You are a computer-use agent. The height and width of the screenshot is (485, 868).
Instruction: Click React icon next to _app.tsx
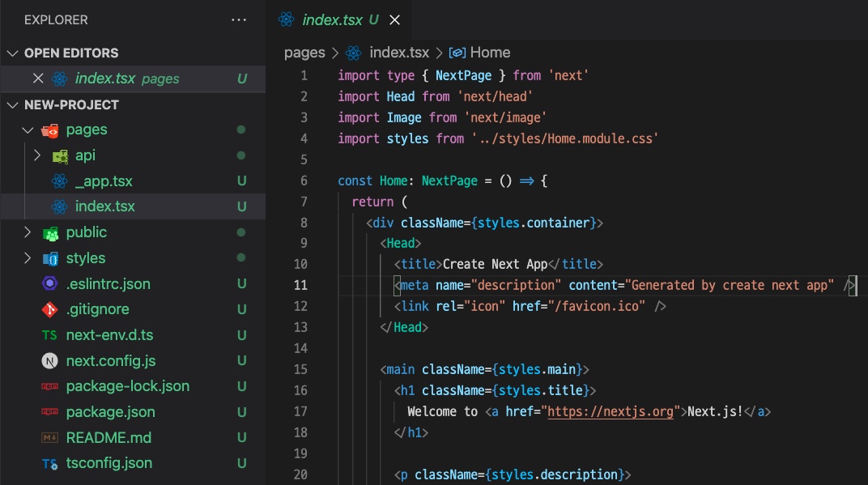(59, 181)
